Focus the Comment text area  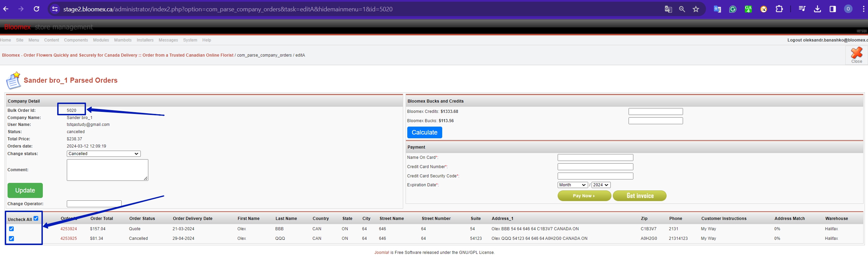click(107, 170)
